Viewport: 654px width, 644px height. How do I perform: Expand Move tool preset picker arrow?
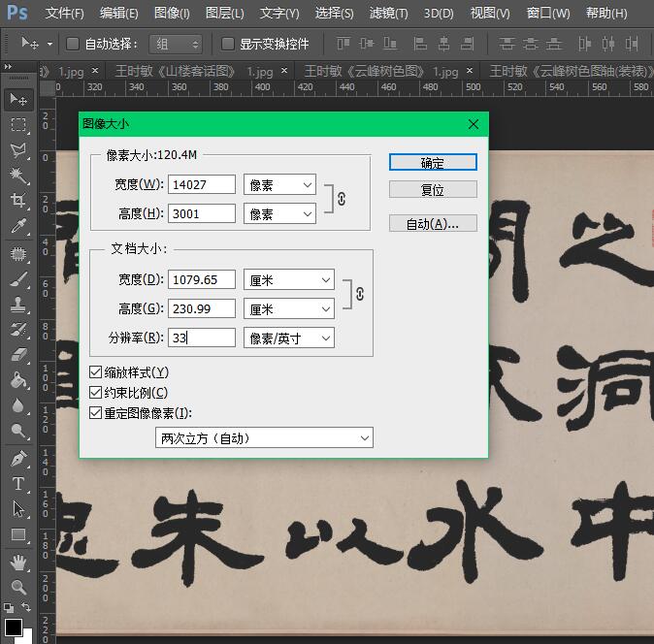(x=49, y=44)
